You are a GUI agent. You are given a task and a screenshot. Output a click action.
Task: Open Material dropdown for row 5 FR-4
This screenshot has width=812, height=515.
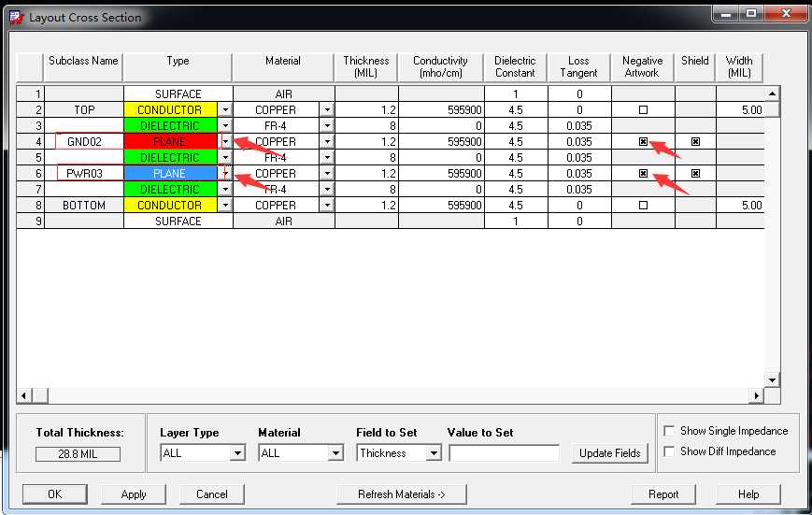(327, 158)
